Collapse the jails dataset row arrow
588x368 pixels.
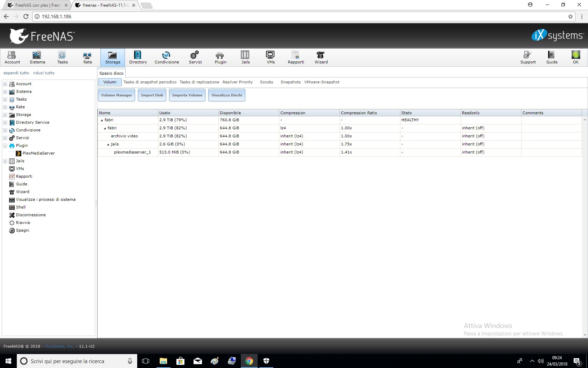(x=108, y=144)
